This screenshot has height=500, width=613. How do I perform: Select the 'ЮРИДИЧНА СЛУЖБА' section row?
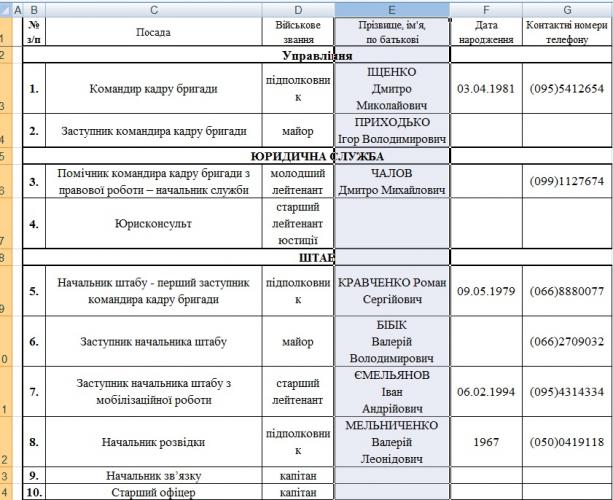click(x=317, y=156)
